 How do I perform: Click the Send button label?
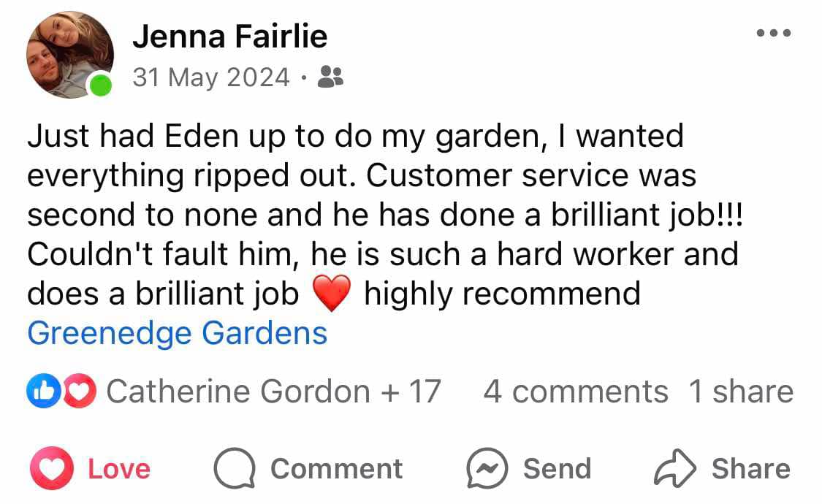(x=557, y=468)
